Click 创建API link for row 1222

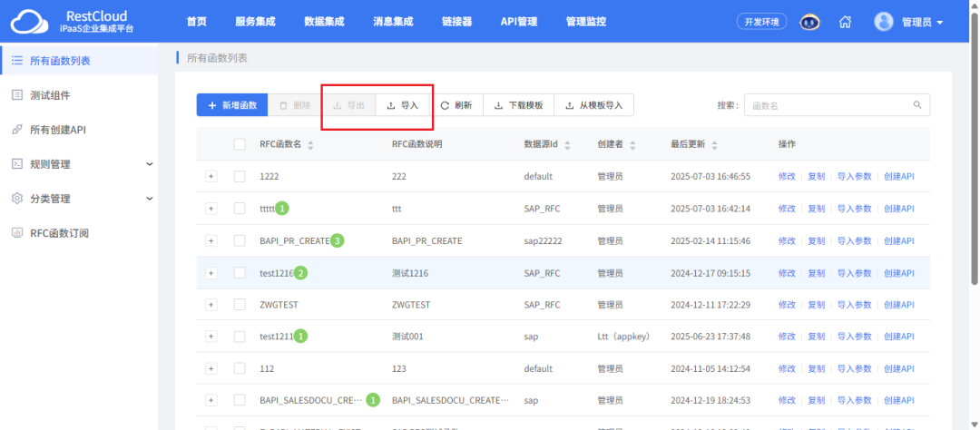[x=898, y=176]
